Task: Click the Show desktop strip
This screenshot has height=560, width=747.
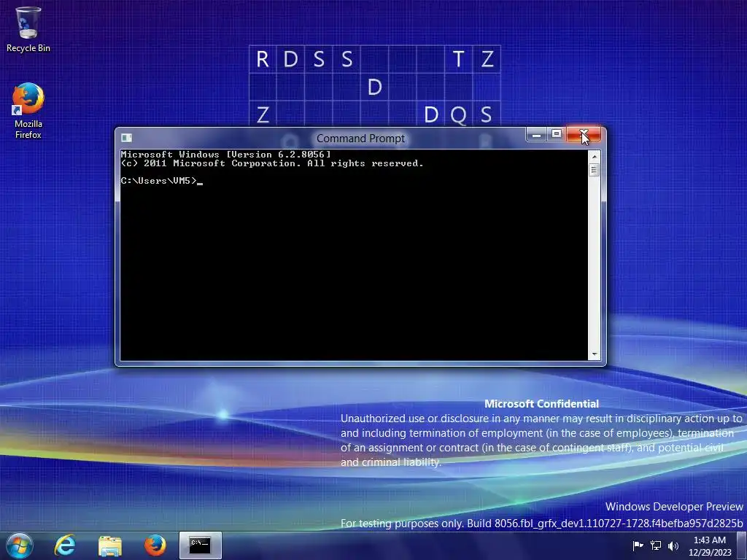Action: (742, 545)
